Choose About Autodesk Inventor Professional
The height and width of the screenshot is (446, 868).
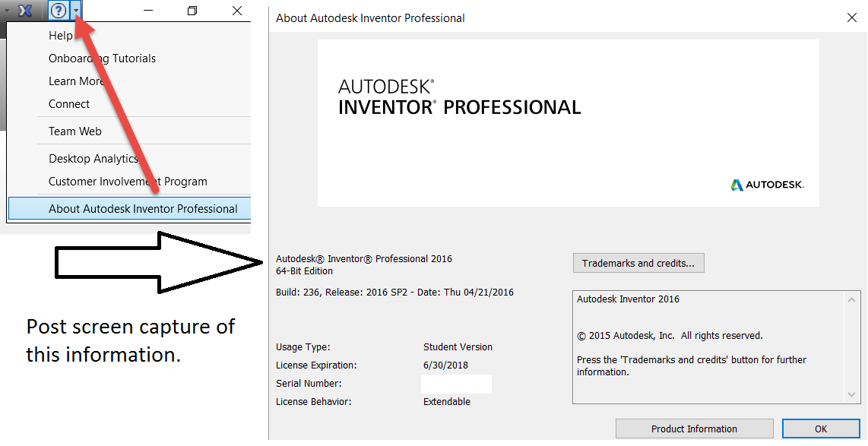[x=129, y=209]
